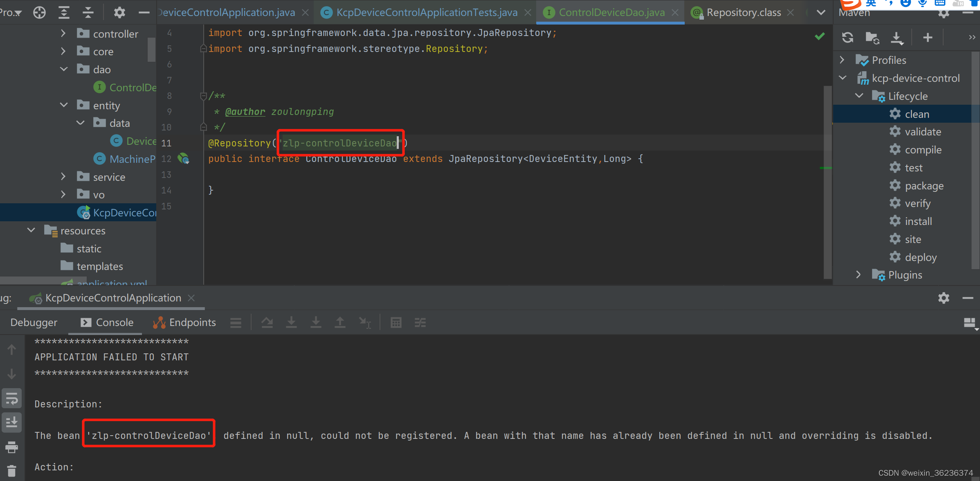This screenshot has width=980, height=481.
Task: Add a Maven project with plus icon
Action: [928, 37]
